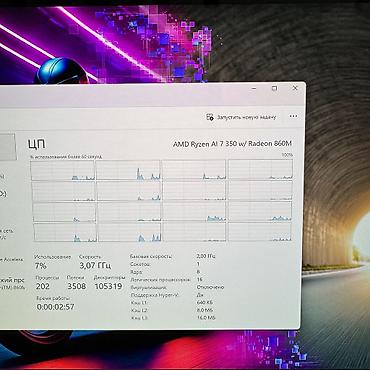Viewport: 370px width, 370px height.
Task: Click the 'Отключено' virtualization value
Action: 210,287
